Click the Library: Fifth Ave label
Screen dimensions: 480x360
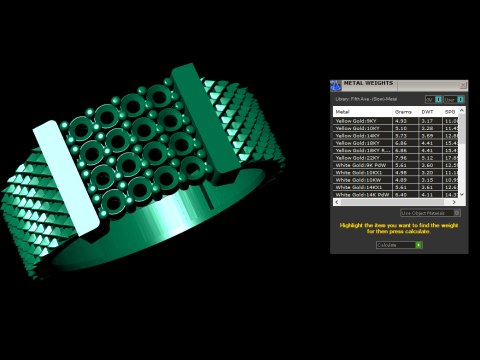(x=366, y=99)
